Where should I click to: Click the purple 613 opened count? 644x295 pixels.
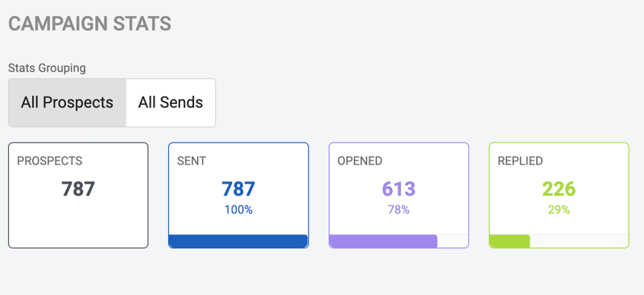tap(398, 189)
